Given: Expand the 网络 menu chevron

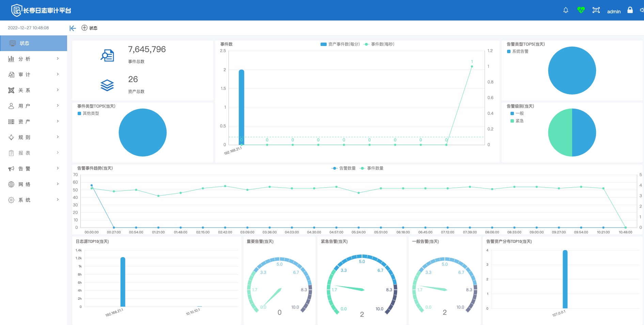Looking at the screenshot, I should 58,184.
